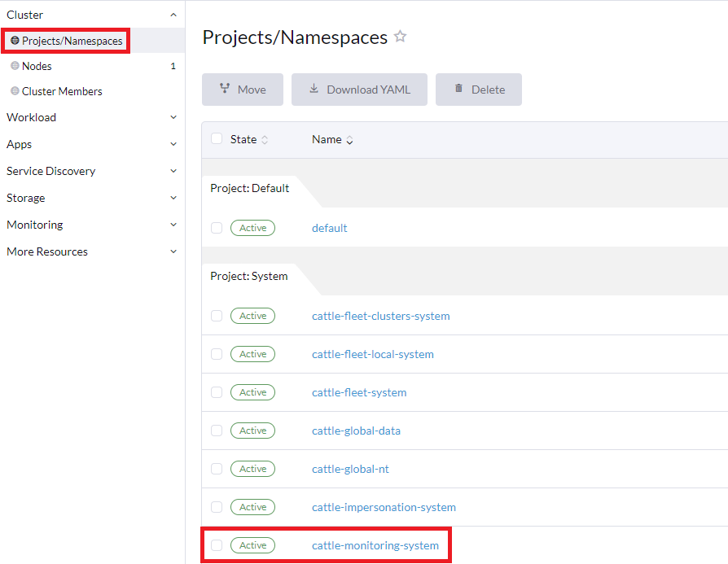Open the Apps menu in the sidebar
Viewport: 728px width, 564px height.
point(172,144)
